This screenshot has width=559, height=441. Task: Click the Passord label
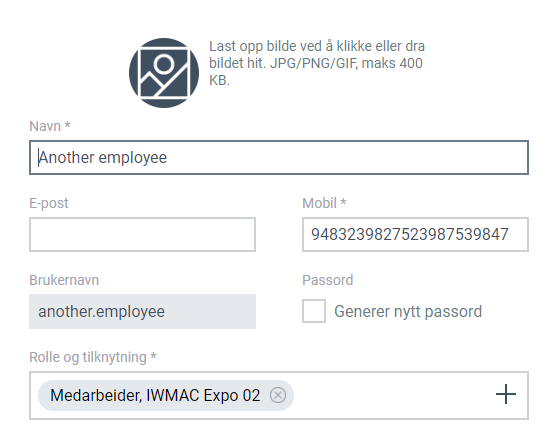[328, 280]
